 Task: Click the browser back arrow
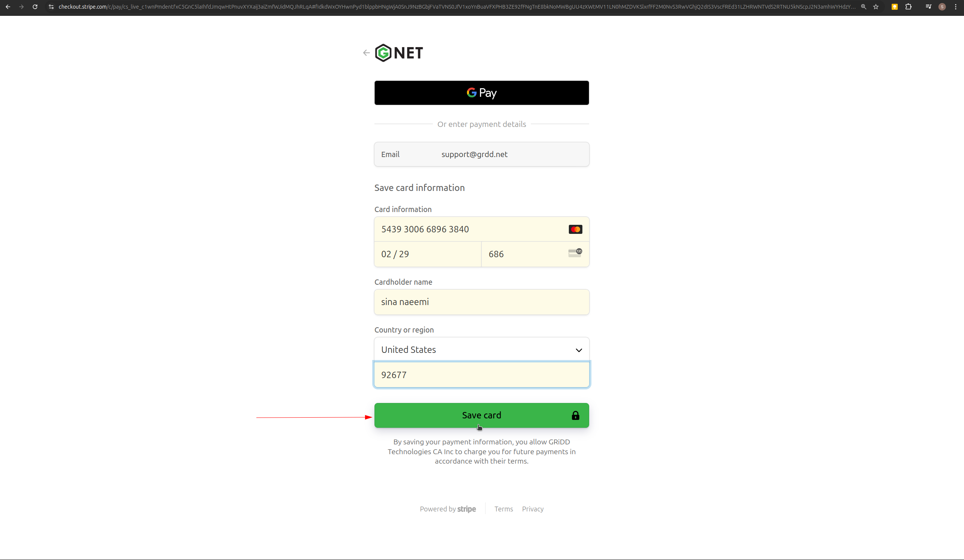click(x=8, y=7)
